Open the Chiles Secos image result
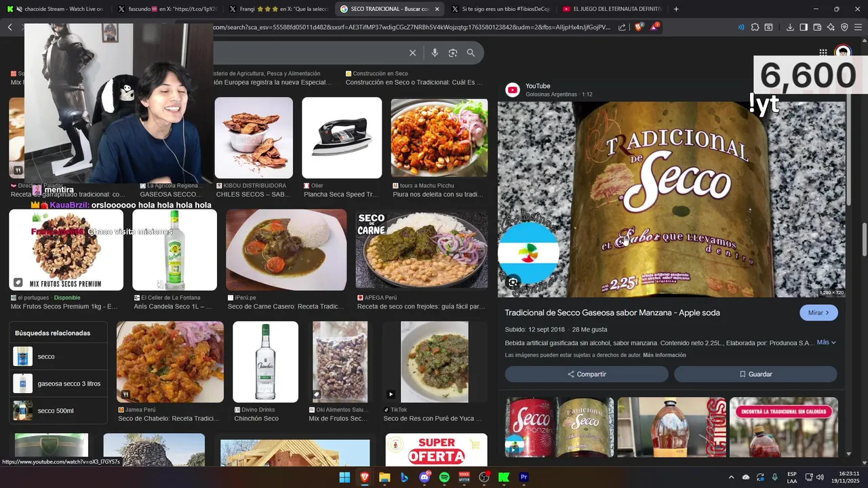Viewport: 868px width, 488px height. (x=254, y=138)
